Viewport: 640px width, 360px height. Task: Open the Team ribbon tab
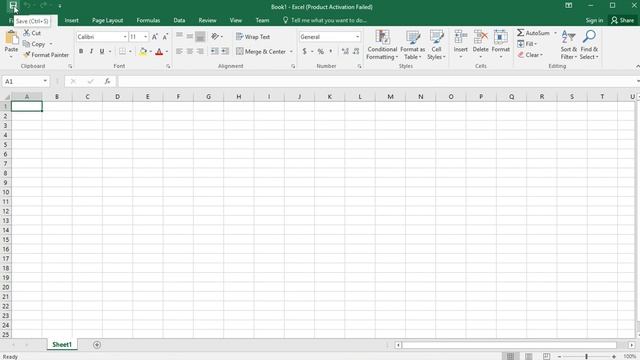[262, 20]
